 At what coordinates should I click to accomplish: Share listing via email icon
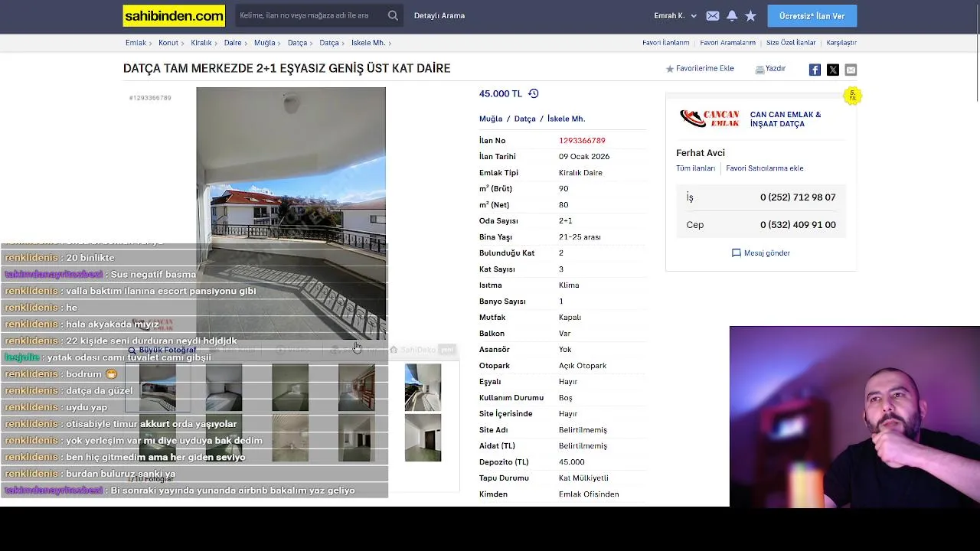[851, 70]
